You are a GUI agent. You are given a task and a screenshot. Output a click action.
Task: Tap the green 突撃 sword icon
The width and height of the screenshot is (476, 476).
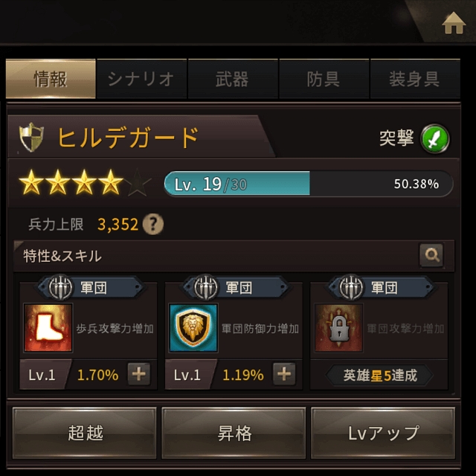pos(434,138)
